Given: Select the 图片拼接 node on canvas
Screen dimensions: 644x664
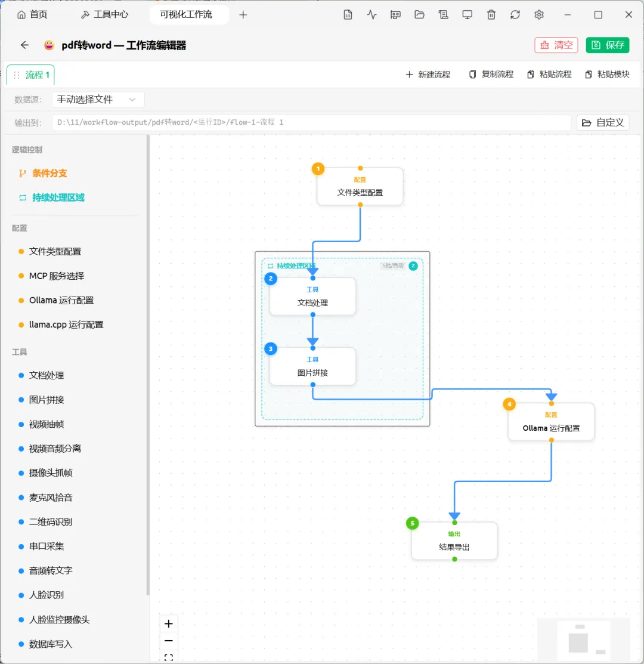Looking at the screenshot, I should click(x=312, y=366).
